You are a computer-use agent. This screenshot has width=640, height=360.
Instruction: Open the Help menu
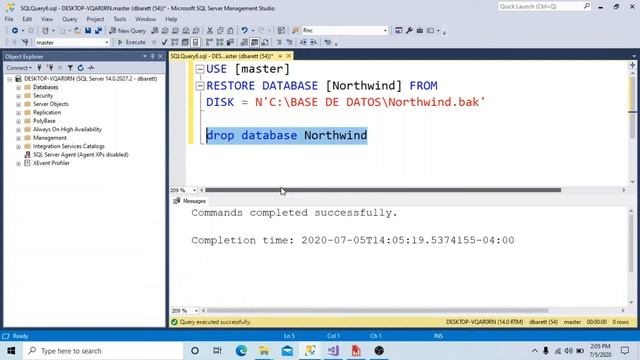(x=171, y=19)
